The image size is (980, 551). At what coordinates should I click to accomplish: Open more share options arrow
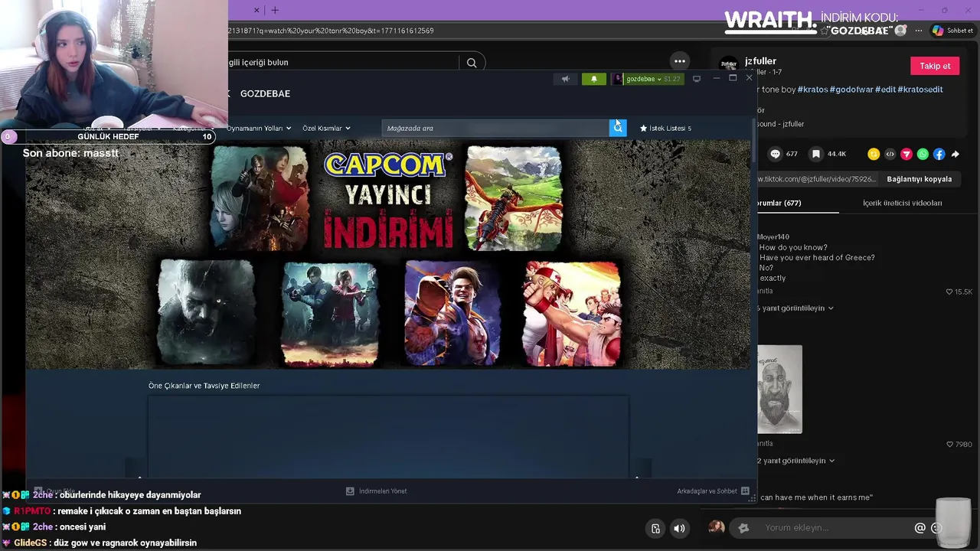tap(955, 154)
